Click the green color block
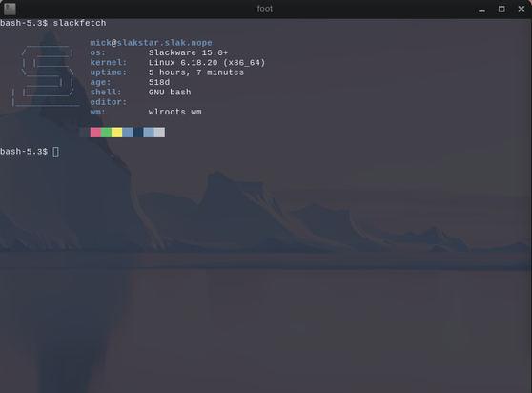Screen dimensions: 532x393 [106, 133]
